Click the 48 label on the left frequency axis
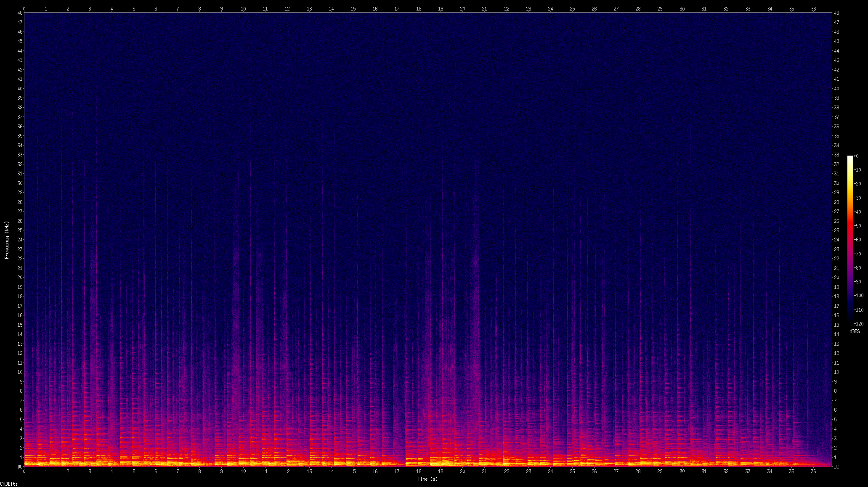 [x=20, y=13]
